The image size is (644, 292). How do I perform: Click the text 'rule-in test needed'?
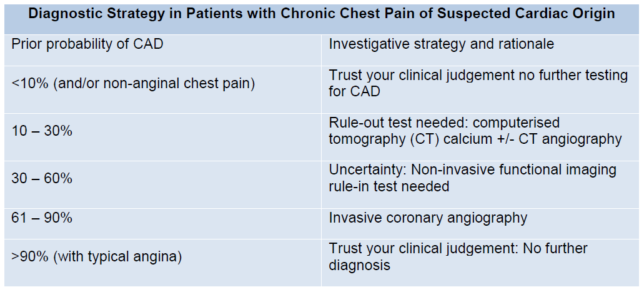389,186
